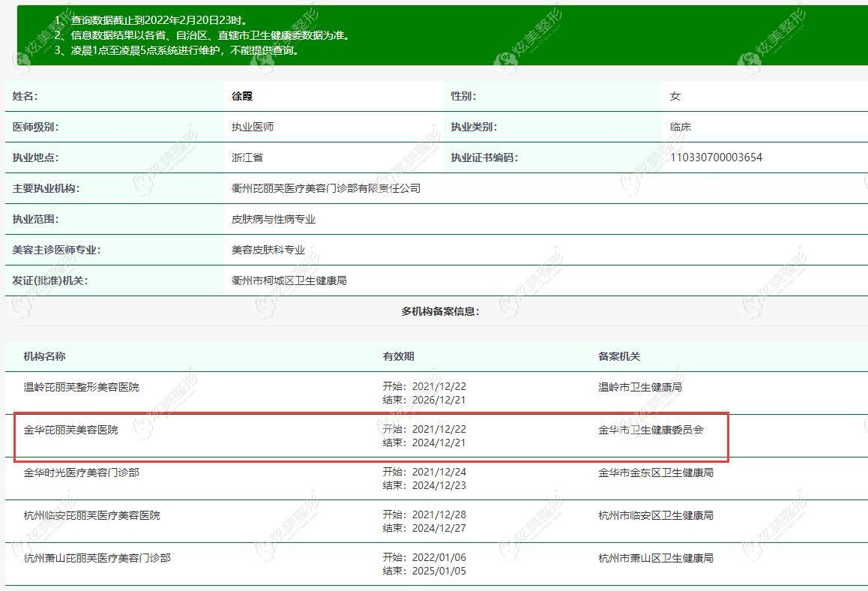Click the 备案机关 column header
Screen dimensions: 868x591
[619, 356]
